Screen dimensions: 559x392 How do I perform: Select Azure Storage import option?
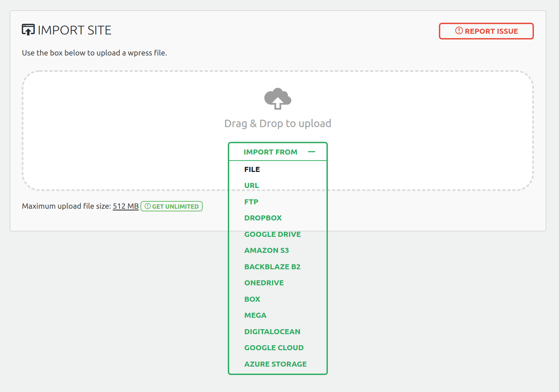[275, 364]
